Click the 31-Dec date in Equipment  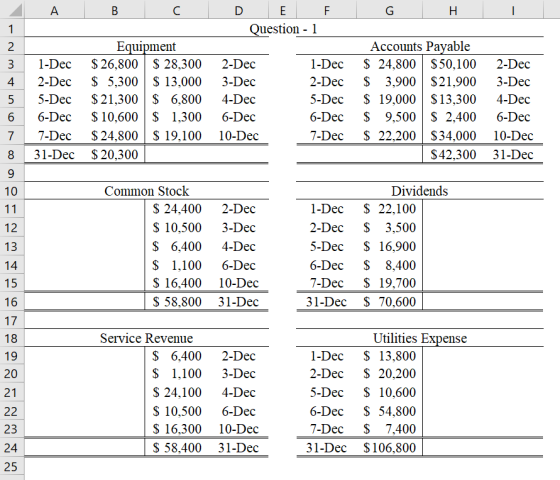pyautogui.click(x=54, y=155)
